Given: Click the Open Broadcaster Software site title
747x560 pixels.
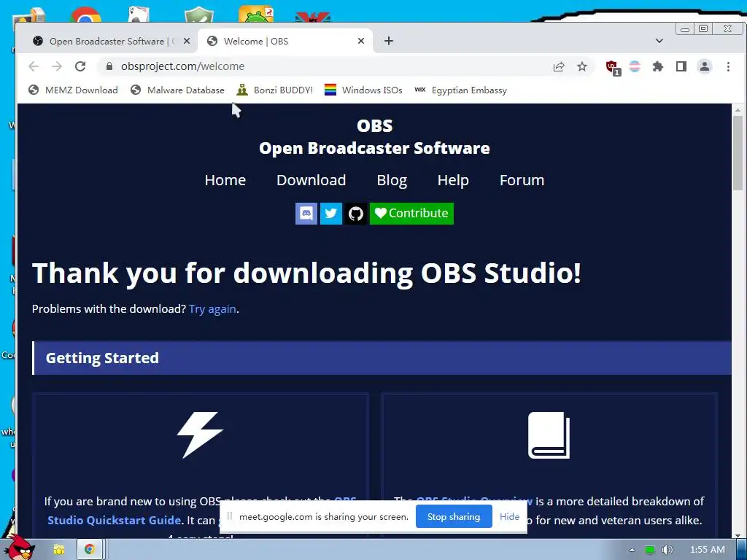Looking at the screenshot, I should pos(374,148).
